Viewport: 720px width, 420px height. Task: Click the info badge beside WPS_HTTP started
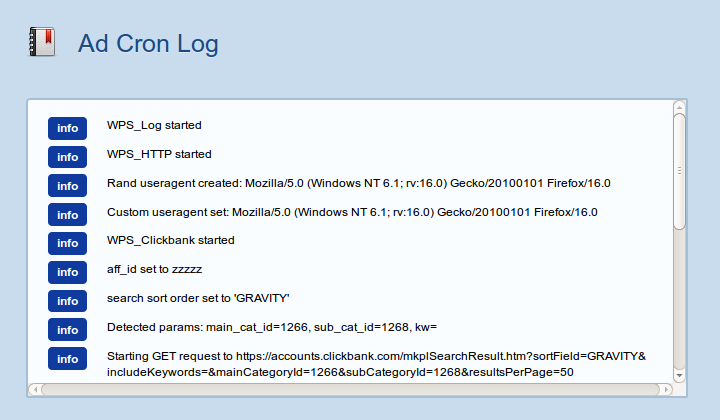[68, 157]
